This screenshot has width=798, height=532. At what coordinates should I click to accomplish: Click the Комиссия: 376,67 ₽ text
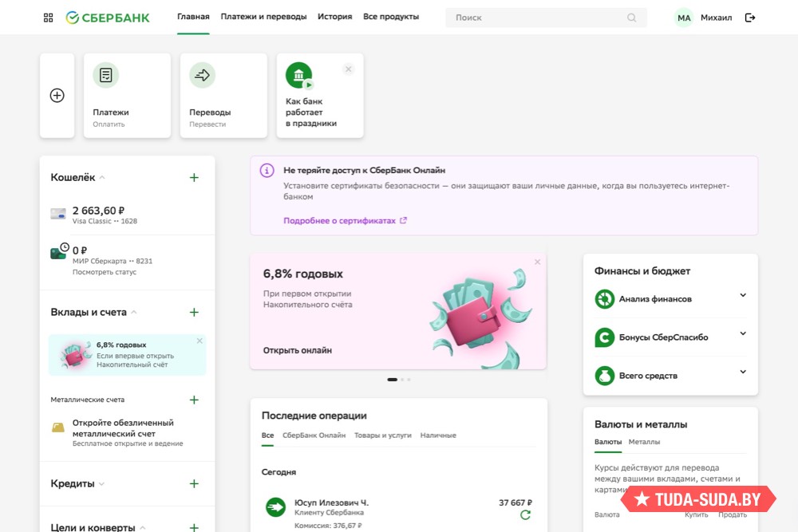[328, 526]
